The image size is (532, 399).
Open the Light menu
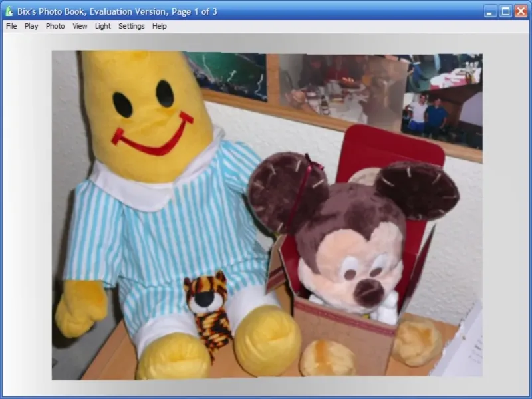click(x=103, y=26)
